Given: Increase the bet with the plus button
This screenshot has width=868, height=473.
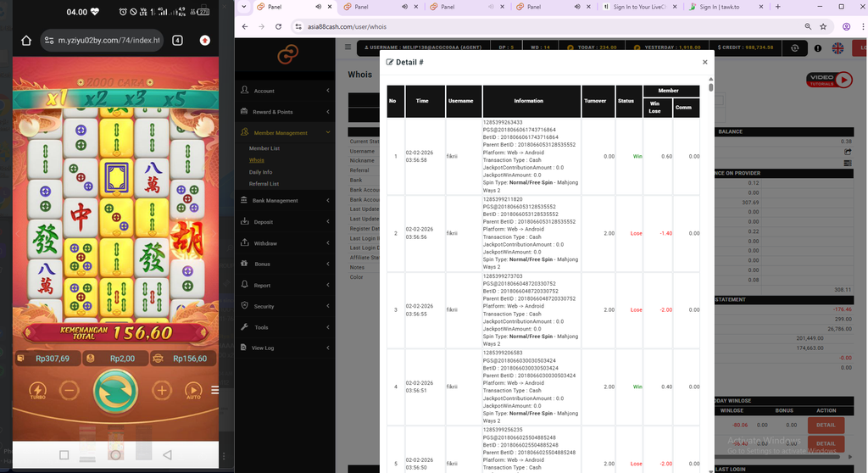Looking at the screenshot, I should coord(162,391).
